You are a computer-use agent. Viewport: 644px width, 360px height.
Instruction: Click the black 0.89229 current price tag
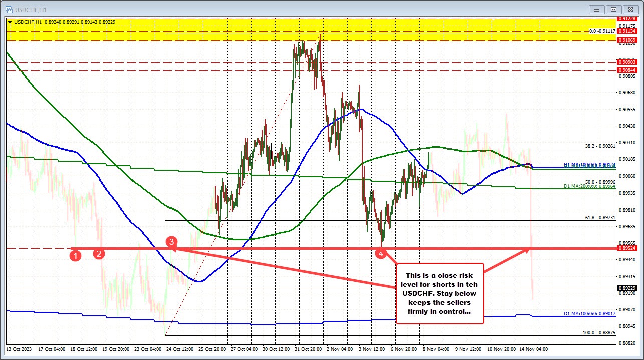point(626,287)
